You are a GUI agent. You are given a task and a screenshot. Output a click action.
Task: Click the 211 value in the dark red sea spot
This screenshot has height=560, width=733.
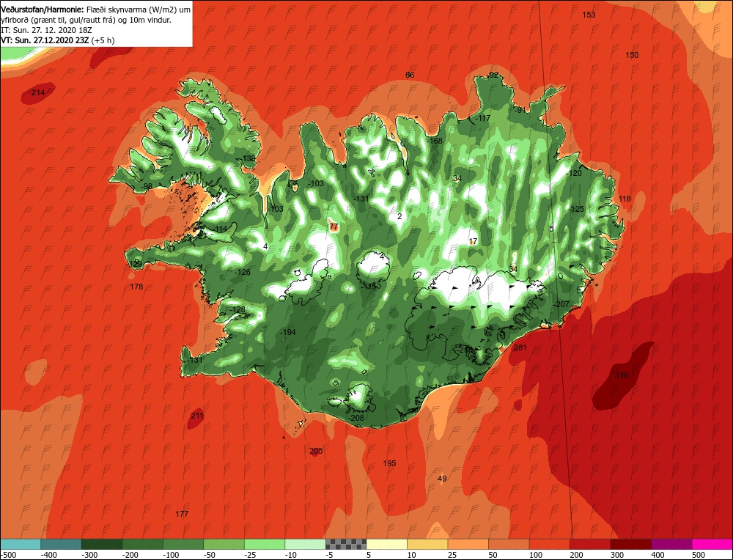[x=197, y=416]
